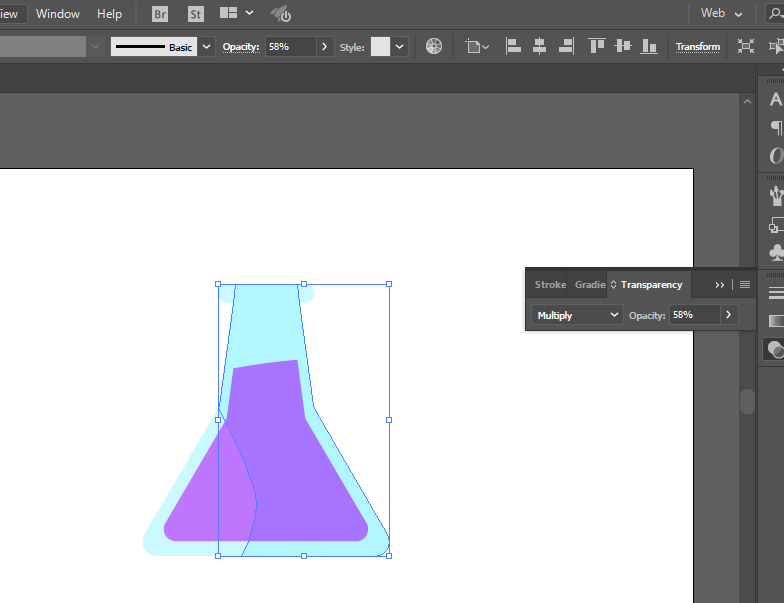Click right-middle handle of selection box

tap(389, 420)
